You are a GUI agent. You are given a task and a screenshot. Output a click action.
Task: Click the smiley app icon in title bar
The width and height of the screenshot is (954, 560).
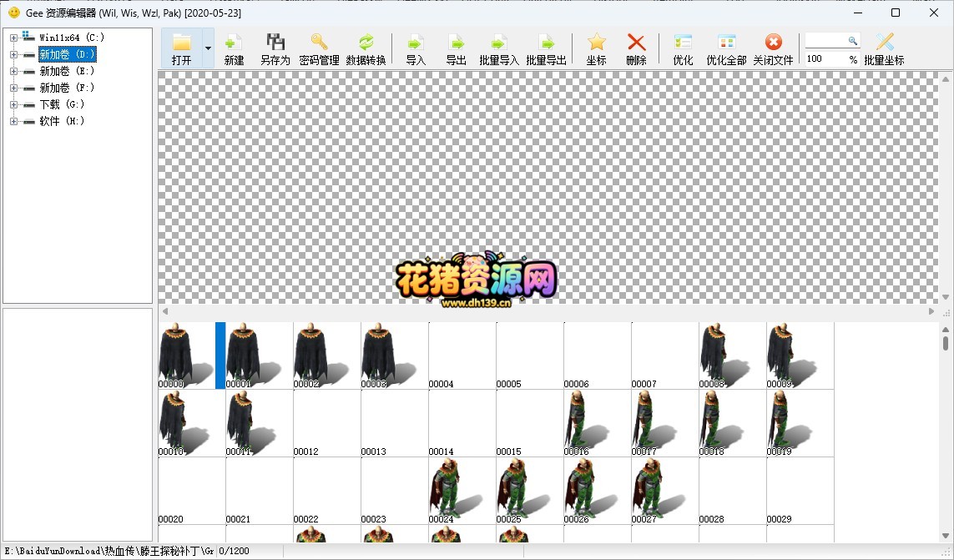click(x=13, y=13)
